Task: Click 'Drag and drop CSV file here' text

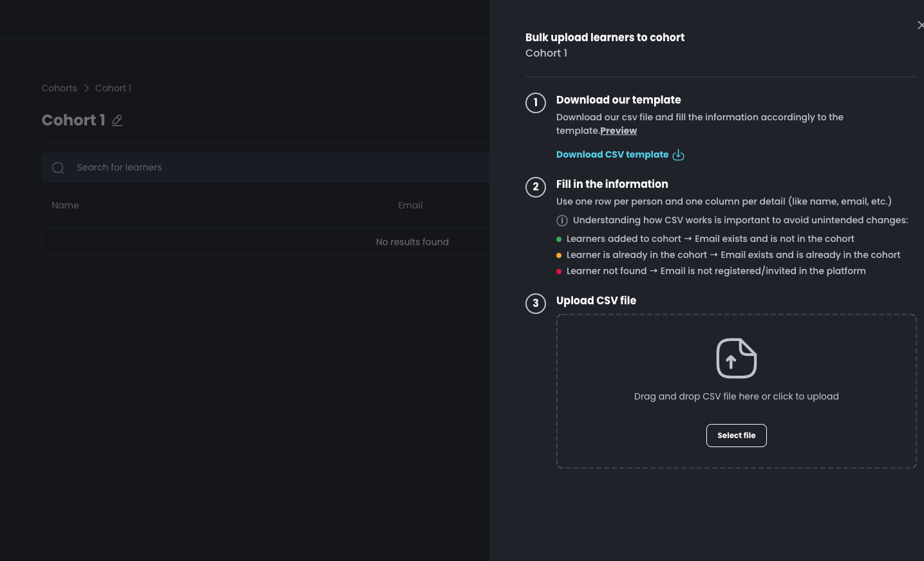Action: coord(736,396)
